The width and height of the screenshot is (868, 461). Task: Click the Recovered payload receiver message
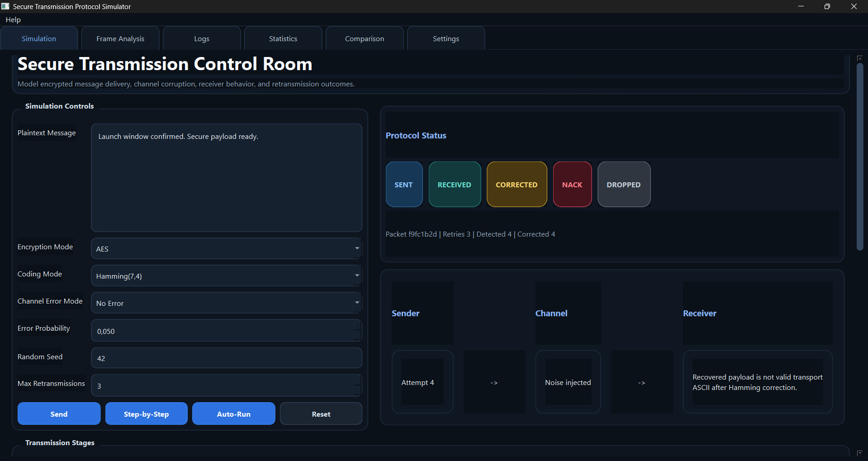758,382
